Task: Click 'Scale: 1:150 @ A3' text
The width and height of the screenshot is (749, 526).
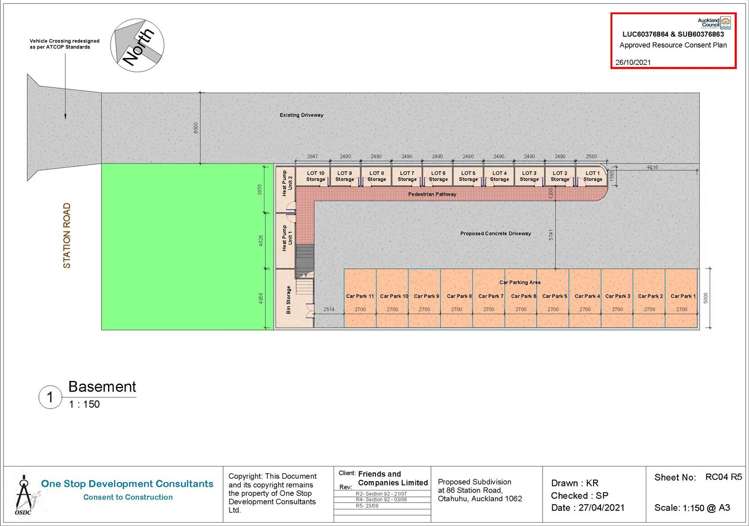Action: (692, 508)
